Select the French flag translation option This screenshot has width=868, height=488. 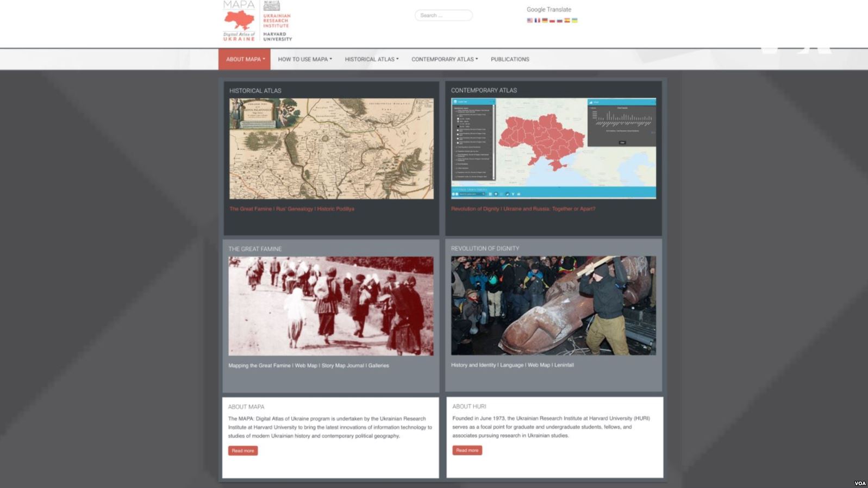(537, 21)
